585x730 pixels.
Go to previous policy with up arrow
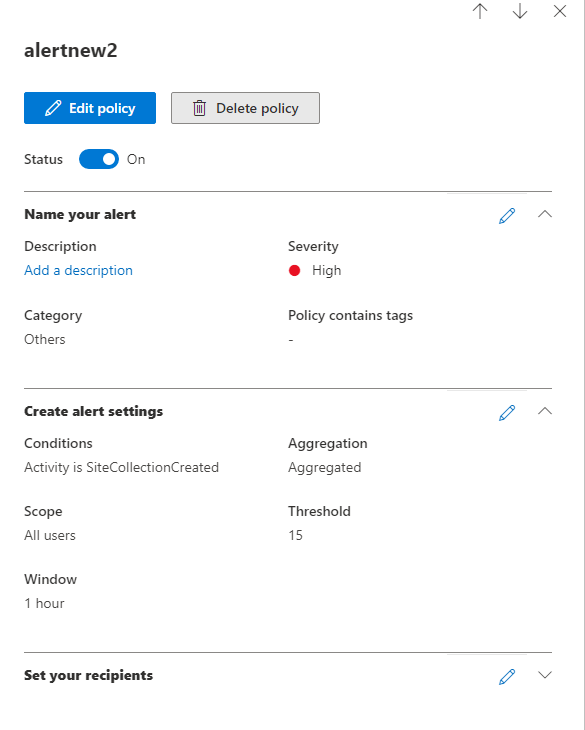pos(480,11)
